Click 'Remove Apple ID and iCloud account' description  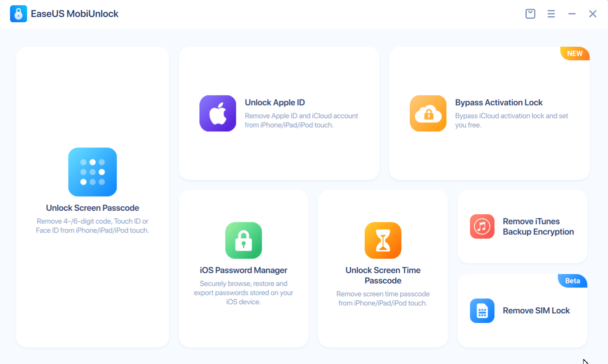pyautogui.click(x=301, y=120)
